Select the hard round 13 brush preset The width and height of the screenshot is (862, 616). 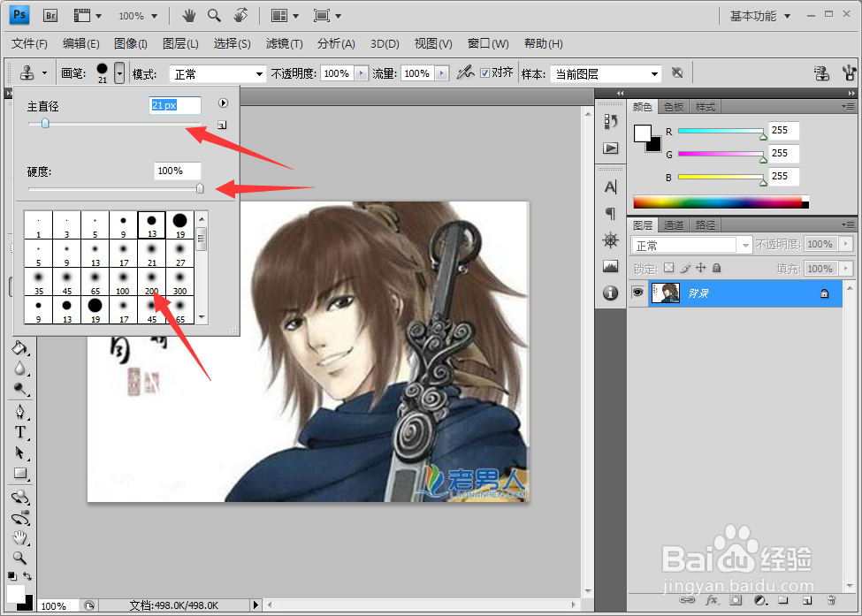152,224
